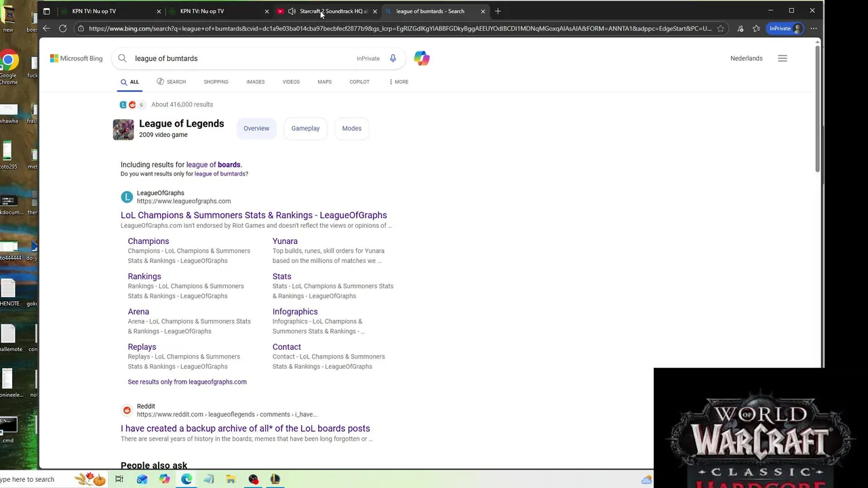Open the IMAGES results tab
This screenshot has width=868, height=488.
coord(256,82)
